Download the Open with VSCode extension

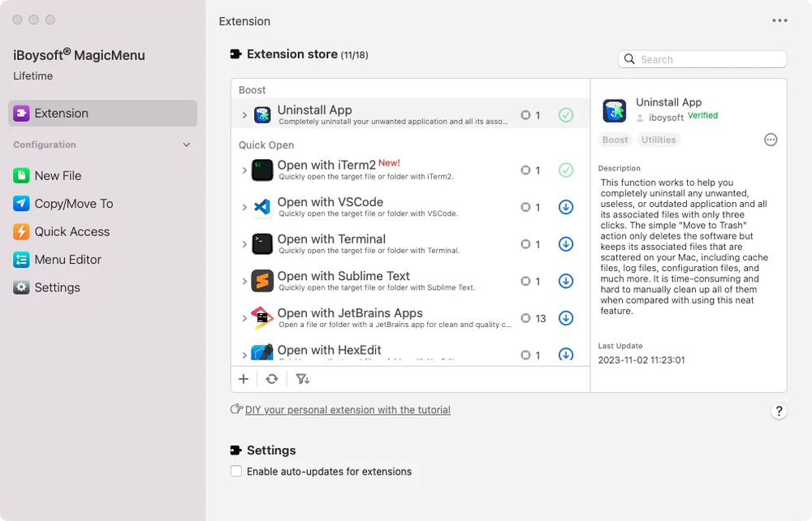click(x=566, y=208)
